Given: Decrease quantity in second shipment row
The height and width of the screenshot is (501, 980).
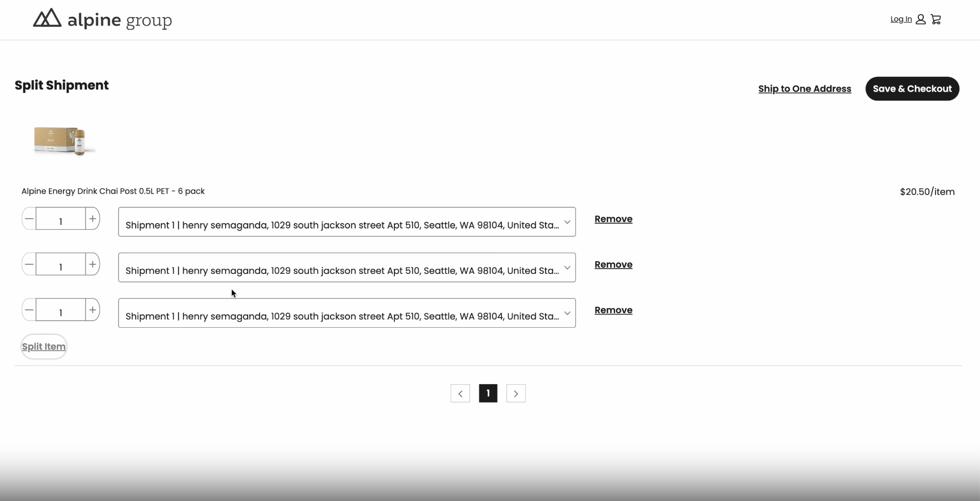Looking at the screenshot, I should tap(29, 264).
